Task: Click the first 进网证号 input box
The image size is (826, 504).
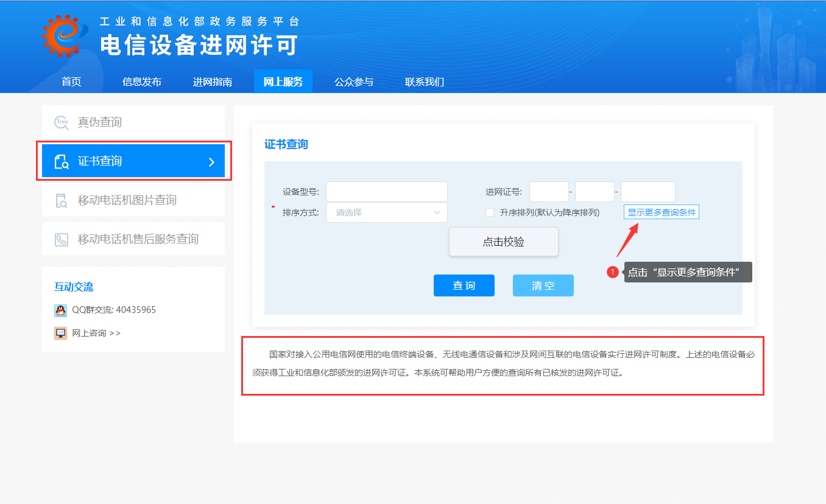Action: tap(549, 192)
